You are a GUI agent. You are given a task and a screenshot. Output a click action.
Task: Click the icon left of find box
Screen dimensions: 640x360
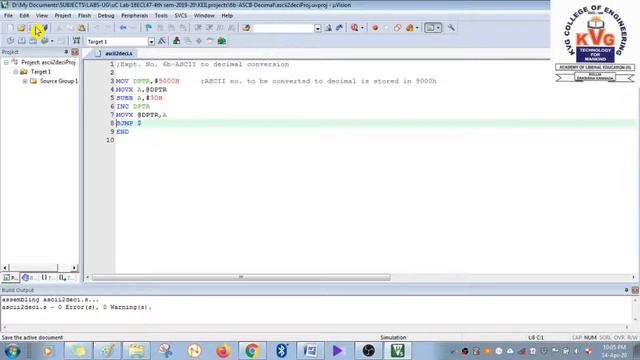246,28
